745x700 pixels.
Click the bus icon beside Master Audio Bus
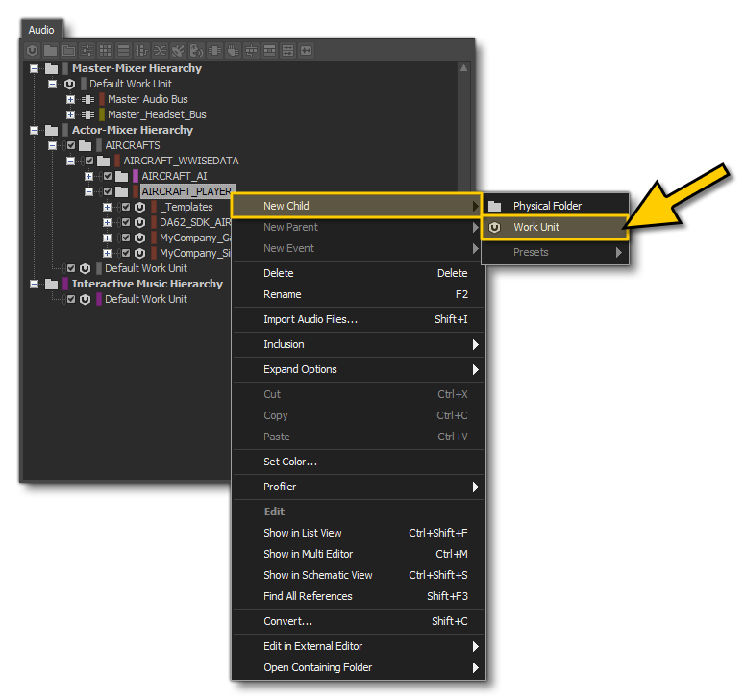87,99
